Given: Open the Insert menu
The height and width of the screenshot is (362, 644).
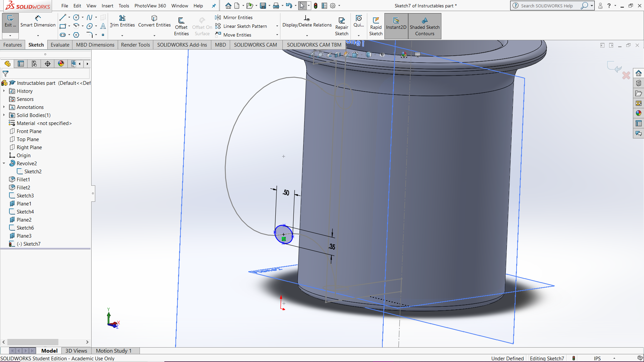Looking at the screenshot, I should (107, 6).
